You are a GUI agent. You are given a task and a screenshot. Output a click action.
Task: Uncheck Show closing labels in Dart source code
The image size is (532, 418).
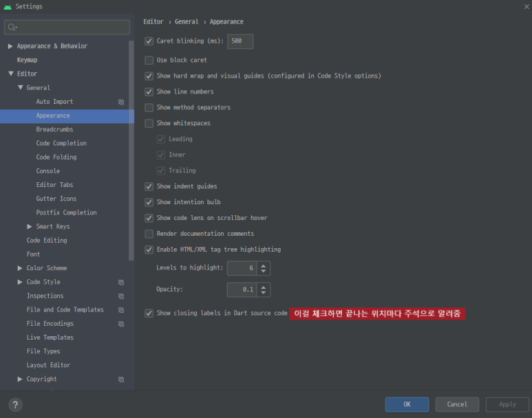pos(149,313)
